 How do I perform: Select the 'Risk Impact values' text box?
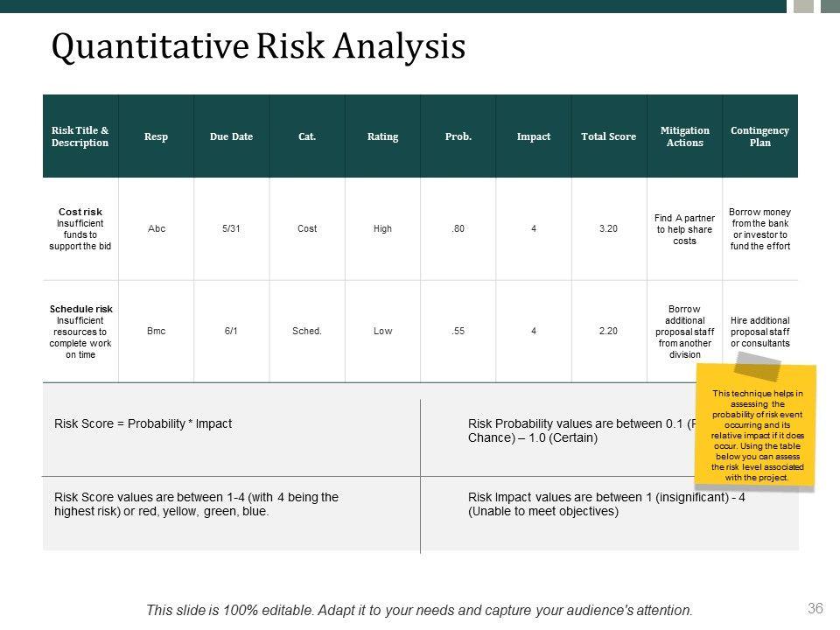(x=605, y=505)
